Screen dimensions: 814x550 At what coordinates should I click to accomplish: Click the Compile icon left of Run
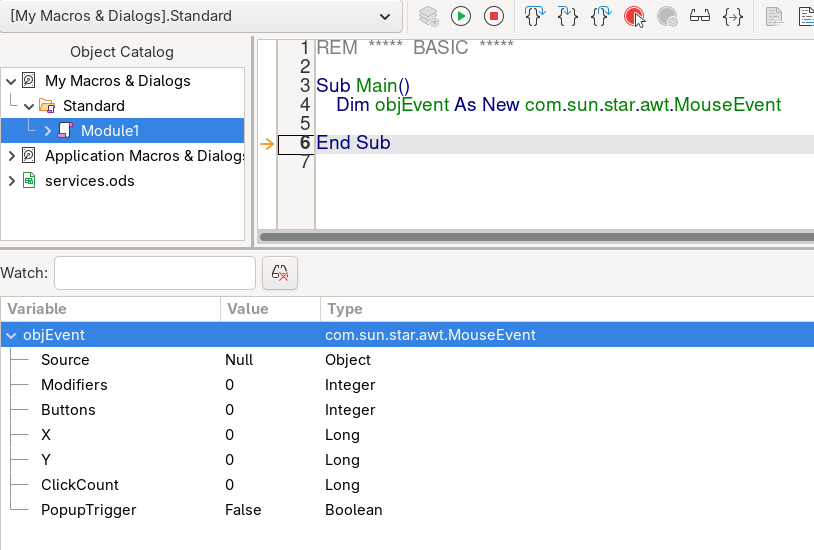428,17
